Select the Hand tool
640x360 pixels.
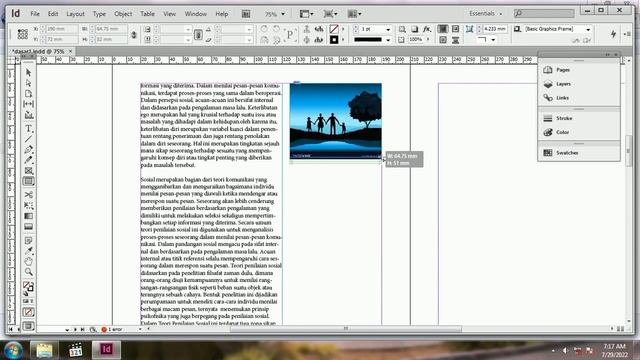click(28, 261)
